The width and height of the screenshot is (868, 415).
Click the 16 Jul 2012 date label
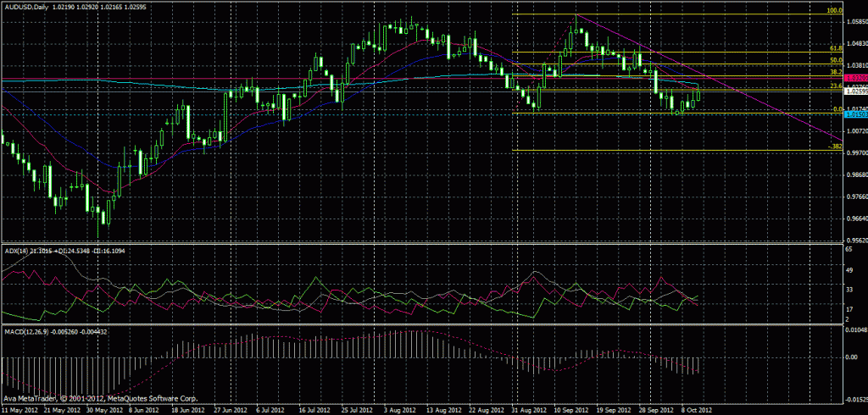[314, 409]
